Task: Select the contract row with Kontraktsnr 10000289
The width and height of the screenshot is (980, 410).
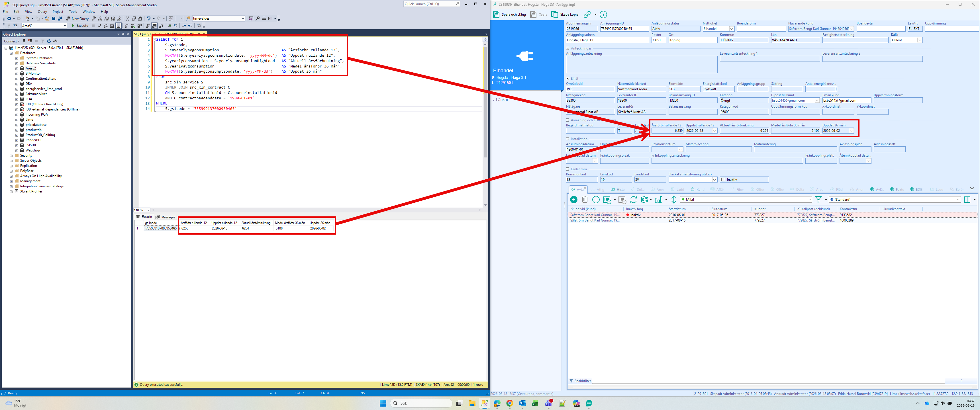Action: coord(772,221)
